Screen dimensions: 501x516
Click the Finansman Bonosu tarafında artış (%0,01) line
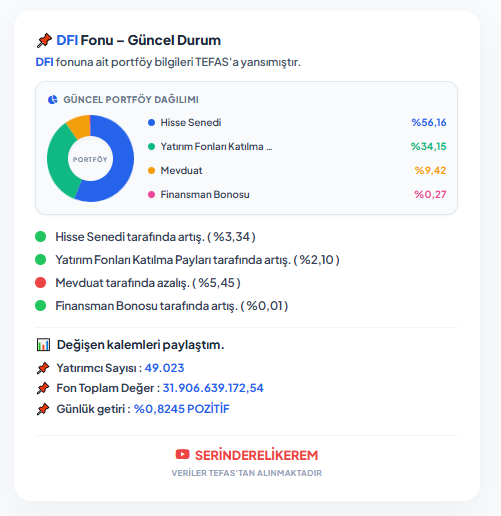click(172, 306)
